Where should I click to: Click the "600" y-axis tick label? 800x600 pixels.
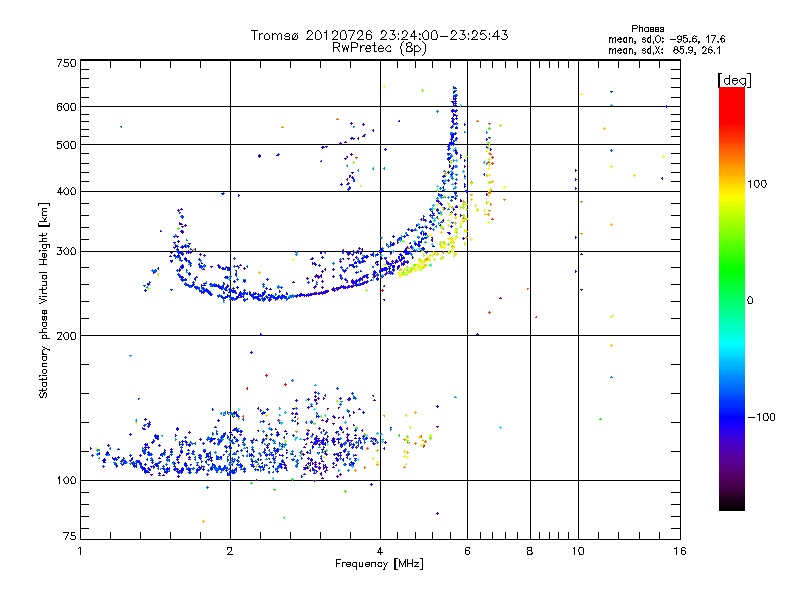click(66, 107)
